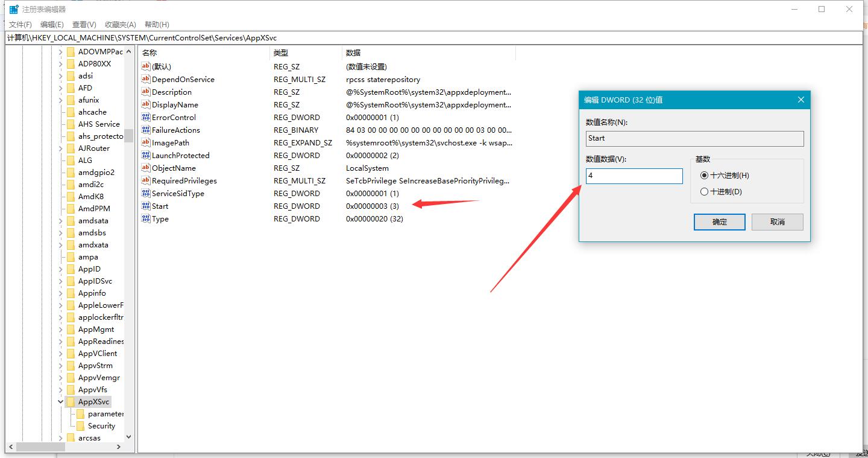868x458 pixels.
Task: Open the 收藏夹(A) menu
Action: [x=120, y=25]
